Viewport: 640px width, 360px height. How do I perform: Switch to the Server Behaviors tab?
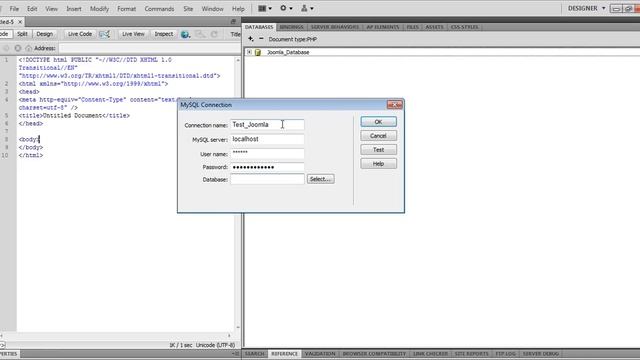point(335,27)
